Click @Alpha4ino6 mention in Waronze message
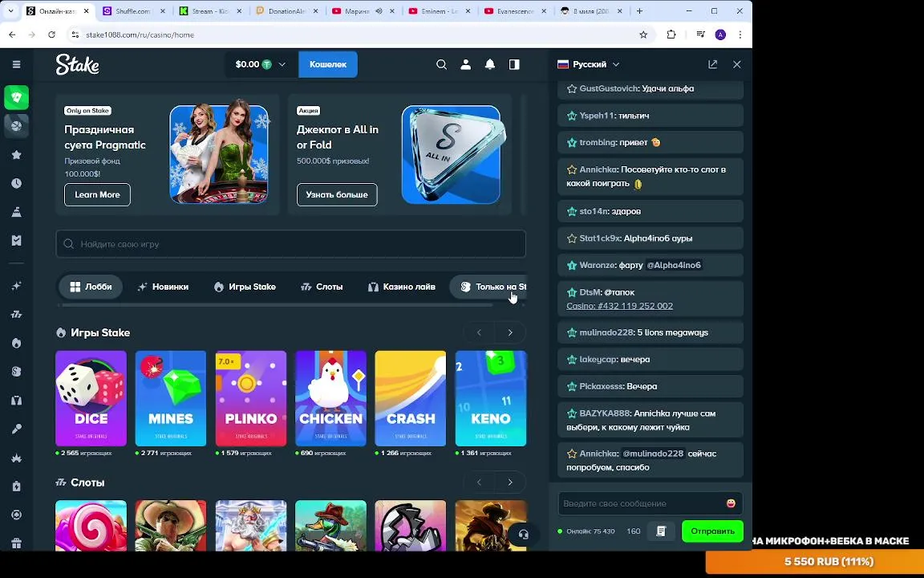This screenshot has height=578, width=924. point(674,266)
